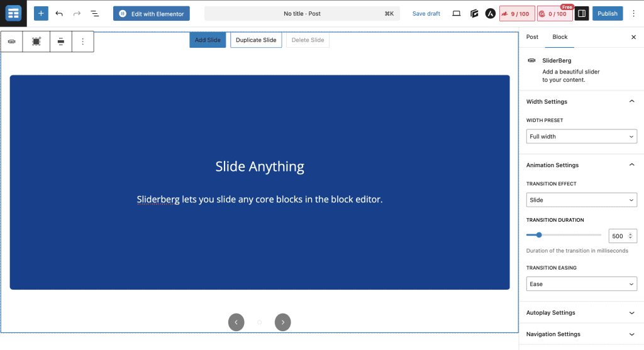Open block toolbar more options

[82, 41]
